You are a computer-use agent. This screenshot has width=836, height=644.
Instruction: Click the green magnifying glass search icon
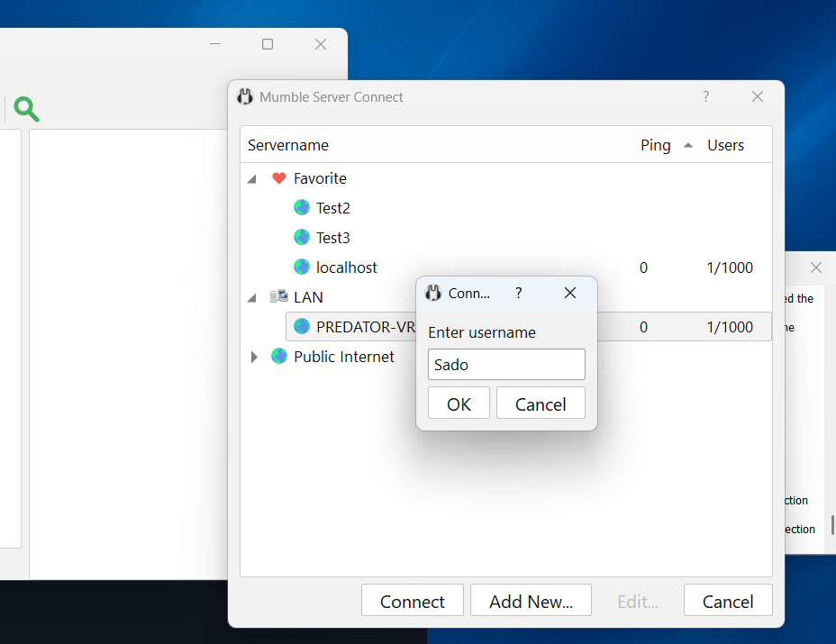coord(26,110)
